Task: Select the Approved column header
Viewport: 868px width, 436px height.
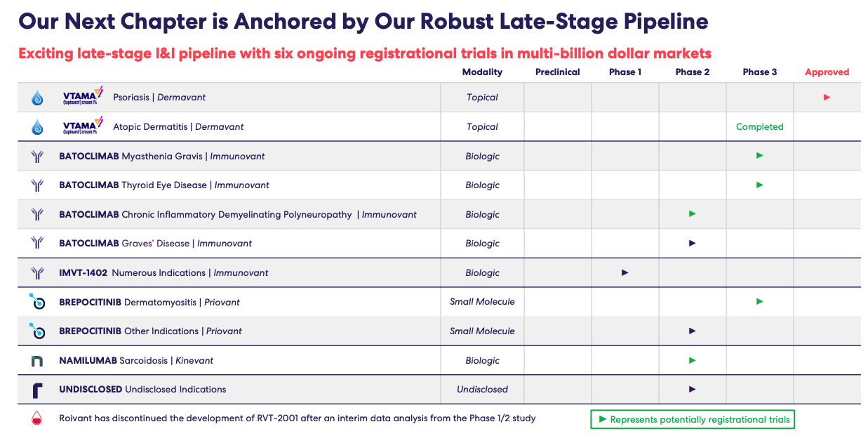Action: (827, 72)
